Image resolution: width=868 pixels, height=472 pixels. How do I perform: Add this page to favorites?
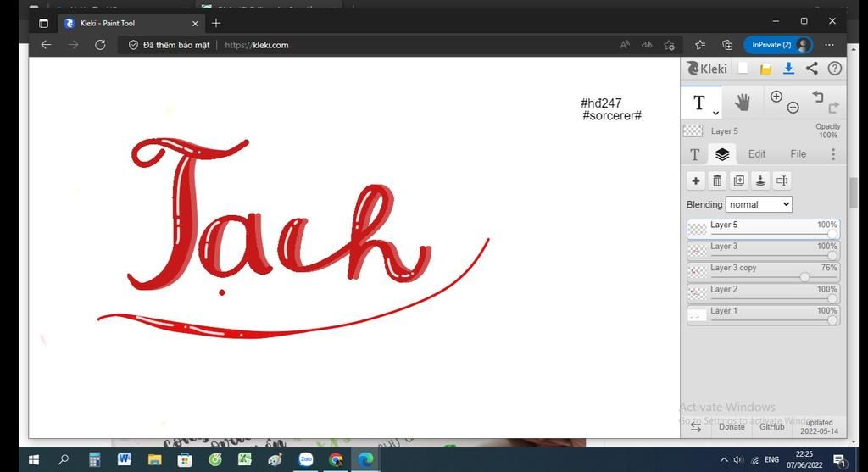coord(670,45)
